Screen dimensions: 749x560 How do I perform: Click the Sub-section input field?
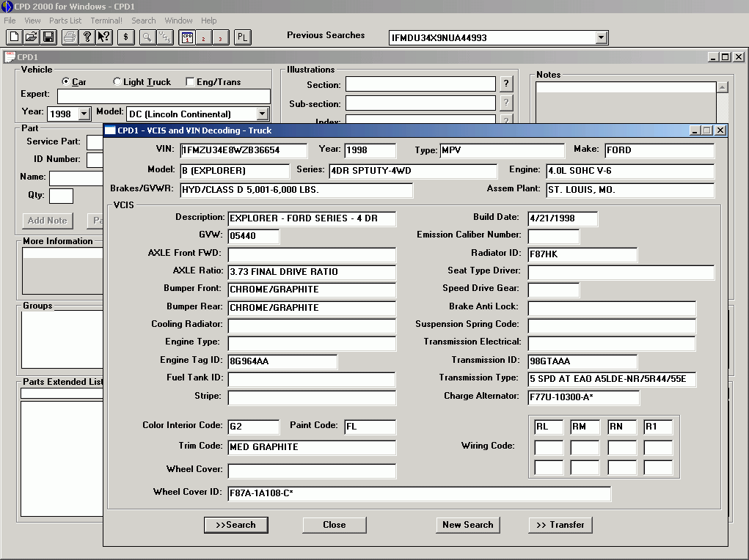(x=421, y=103)
